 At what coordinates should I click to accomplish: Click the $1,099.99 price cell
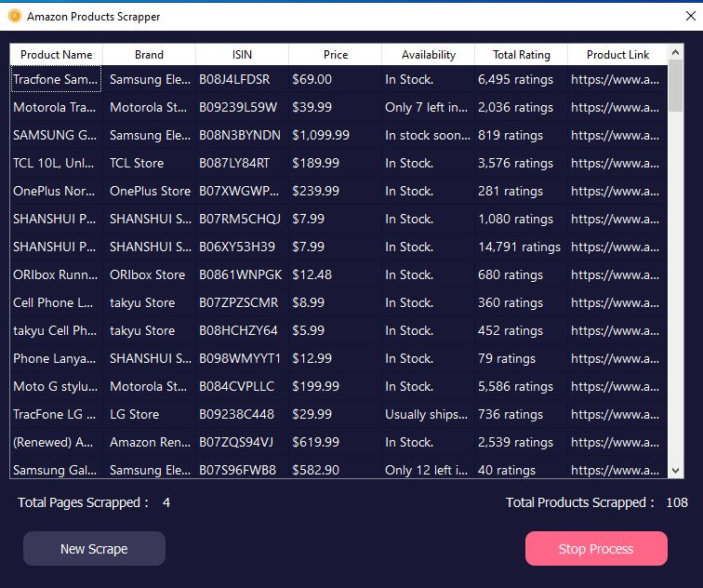[x=336, y=135]
